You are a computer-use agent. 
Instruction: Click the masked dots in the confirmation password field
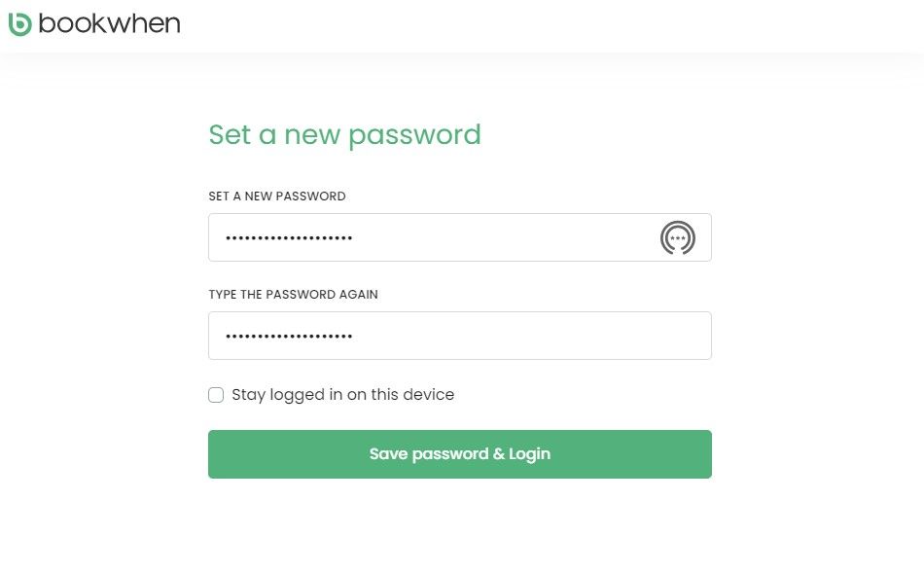(x=289, y=337)
